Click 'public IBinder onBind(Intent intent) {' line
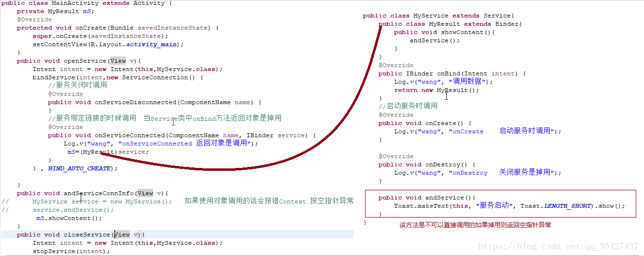This screenshot has height=256, width=644. (x=452, y=73)
